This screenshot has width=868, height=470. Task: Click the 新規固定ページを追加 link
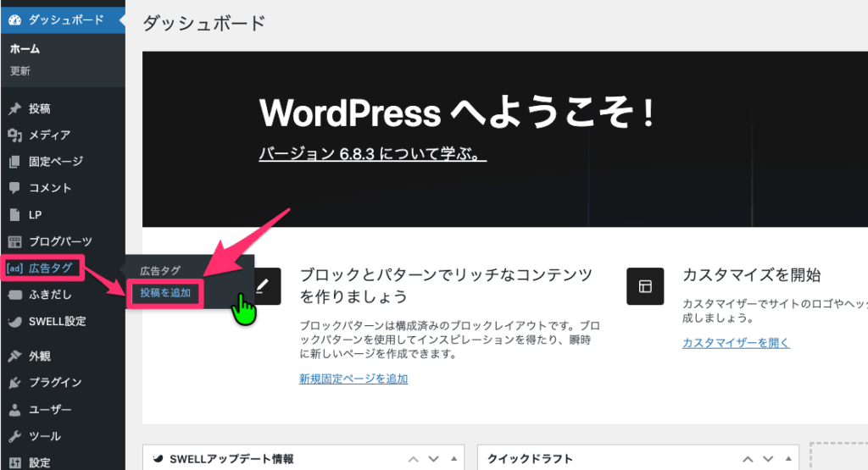pyautogui.click(x=353, y=379)
